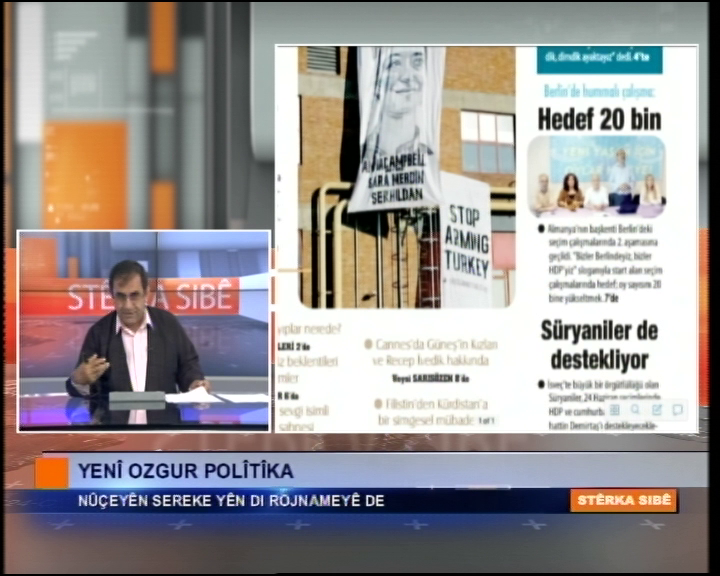Open the comment bubble icon
The width and height of the screenshot is (720, 576).
tap(677, 410)
